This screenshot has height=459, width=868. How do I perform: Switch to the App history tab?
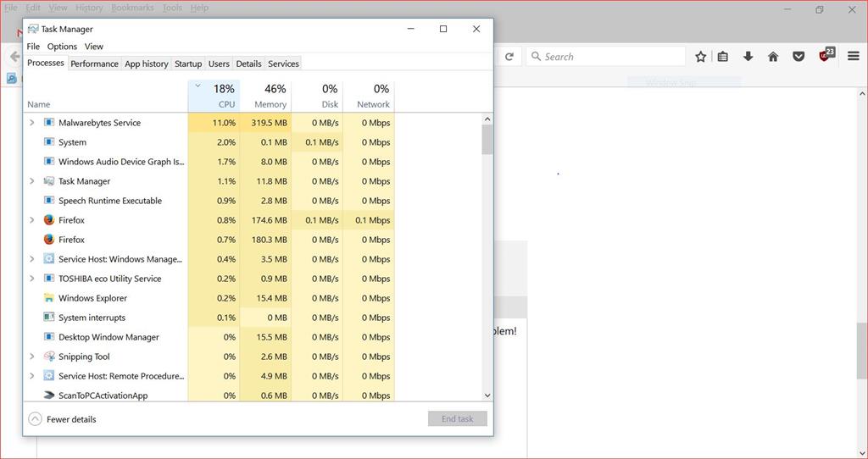point(146,64)
